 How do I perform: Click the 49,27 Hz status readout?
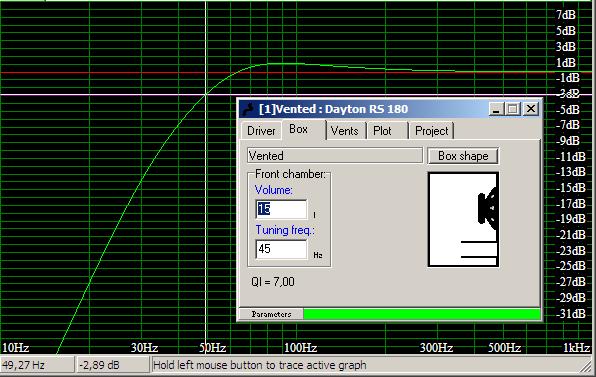click(x=37, y=365)
